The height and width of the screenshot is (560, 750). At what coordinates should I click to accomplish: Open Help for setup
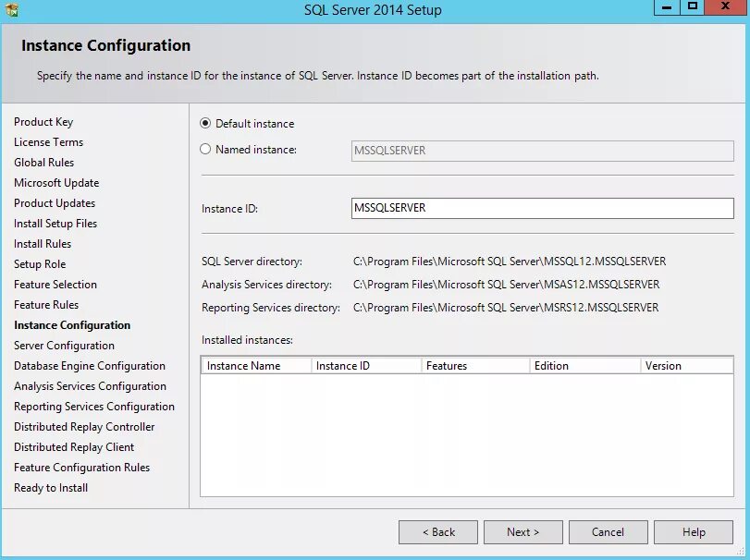click(693, 531)
